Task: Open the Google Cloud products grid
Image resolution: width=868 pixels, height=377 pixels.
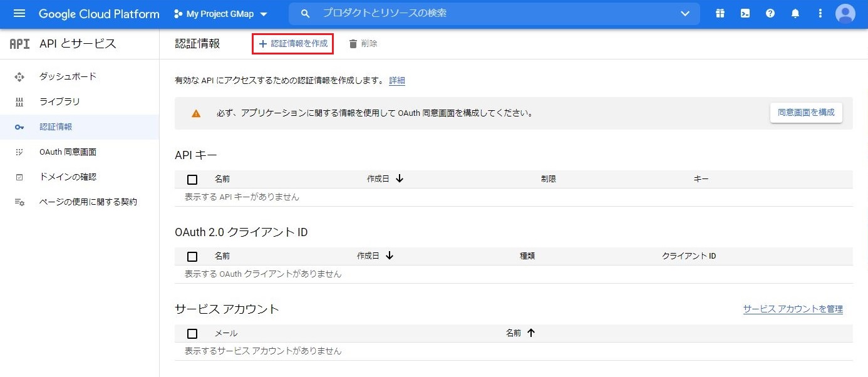Action: pyautogui.click(x=720, y=13)
